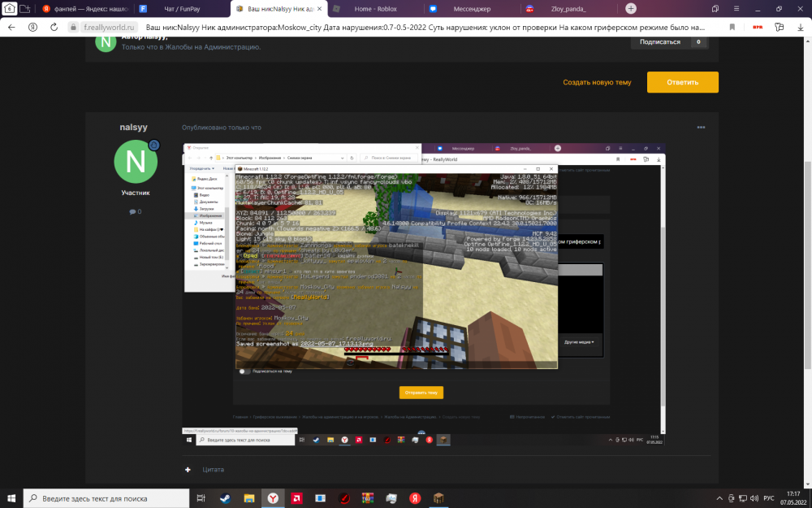Click the Yandex Browser taskbar icon
This screenshot has width=812, height=508.
pyautogui.click(x=273, y=498)
